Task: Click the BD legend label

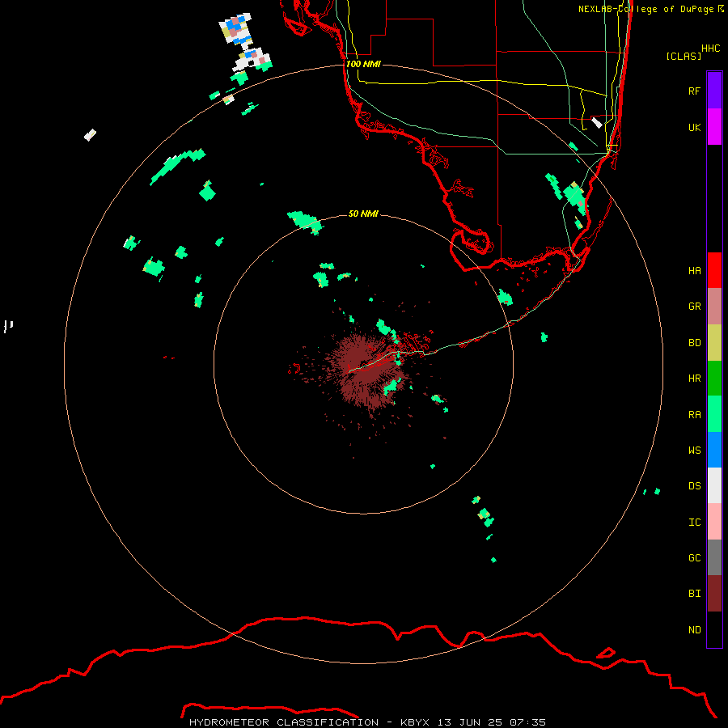Action: [x=694, y=343]
